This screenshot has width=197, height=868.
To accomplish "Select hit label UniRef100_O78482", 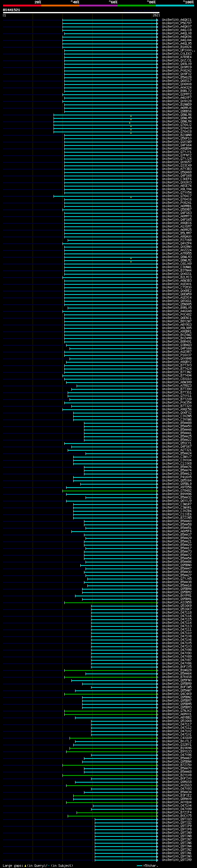I will [x=177, y=491].
